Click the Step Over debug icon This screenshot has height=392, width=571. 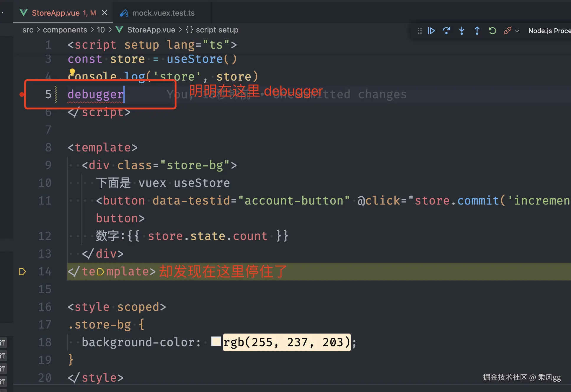click(446, 31)
